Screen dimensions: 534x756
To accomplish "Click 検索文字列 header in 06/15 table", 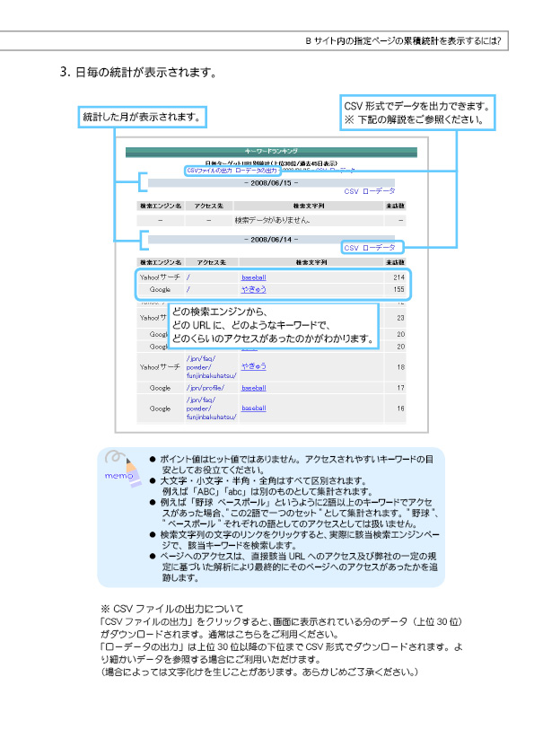I will click(x=309, y=206).
